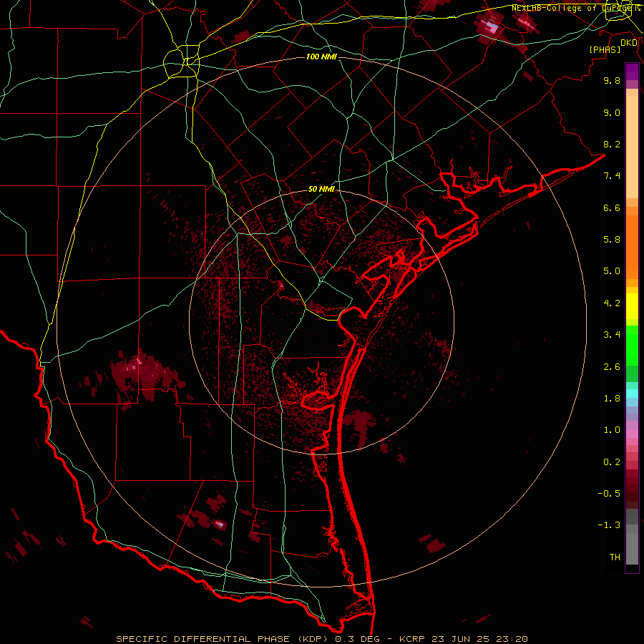Click the -1.3 value on the color scale

(609, 525)
